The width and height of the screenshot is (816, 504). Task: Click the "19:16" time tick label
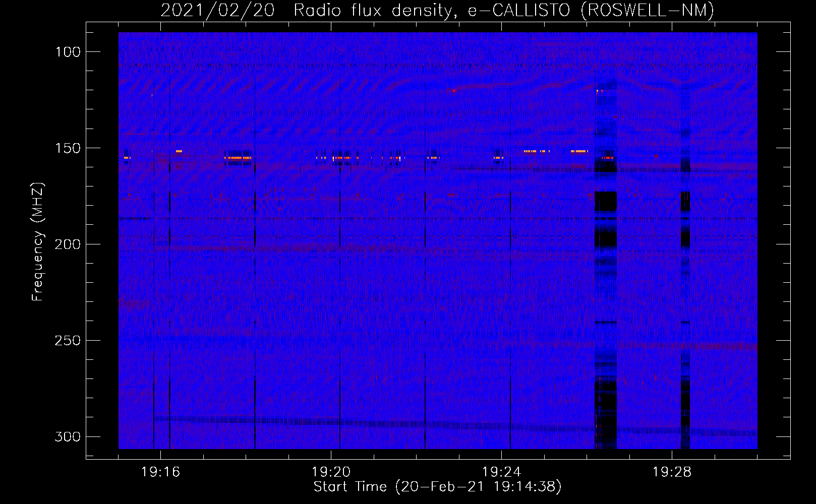[x=161, y=472]
